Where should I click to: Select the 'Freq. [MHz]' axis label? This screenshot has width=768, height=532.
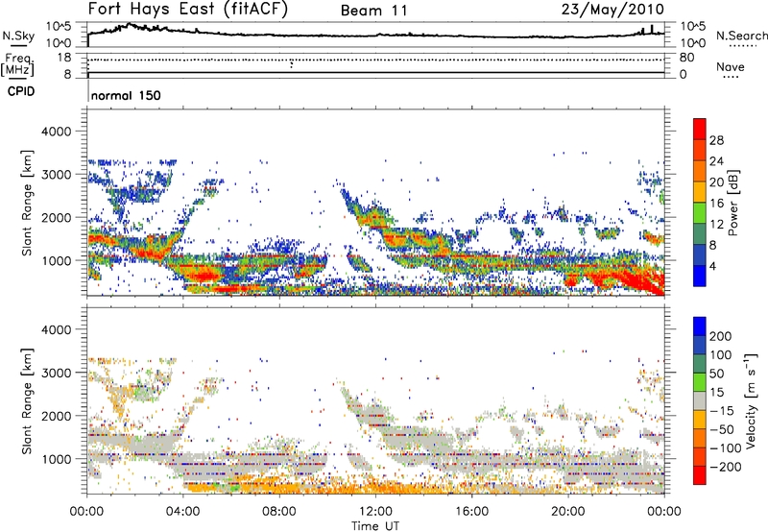tap(18, 64)
